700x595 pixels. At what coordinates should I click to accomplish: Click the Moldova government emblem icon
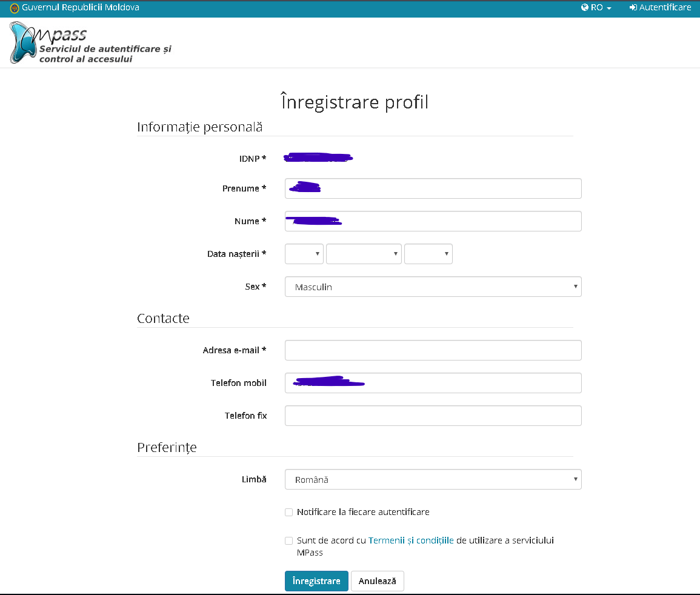click(15, 8)
